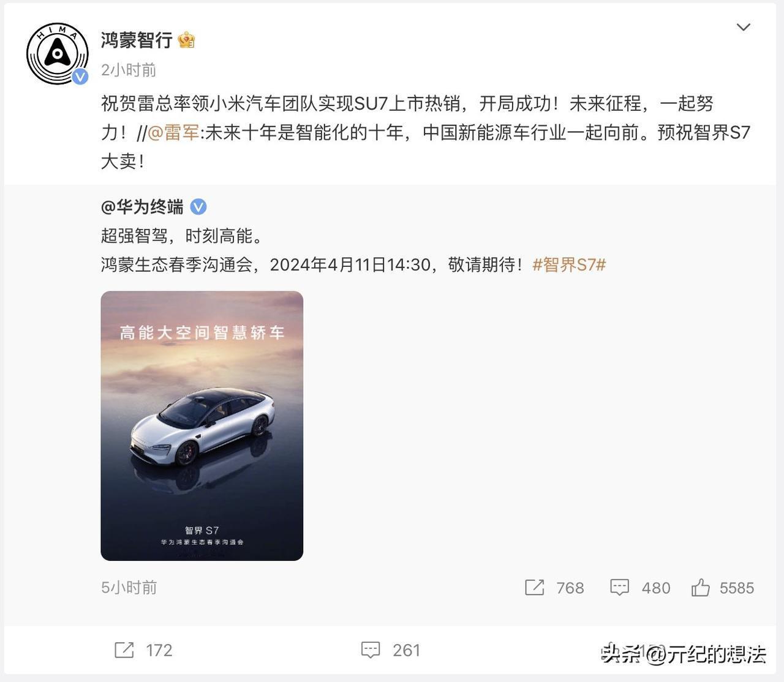The image size is (784, 682).
Task: Open the @华为终端 profile link
Action: pyautogui.click(x=142, y=207)
